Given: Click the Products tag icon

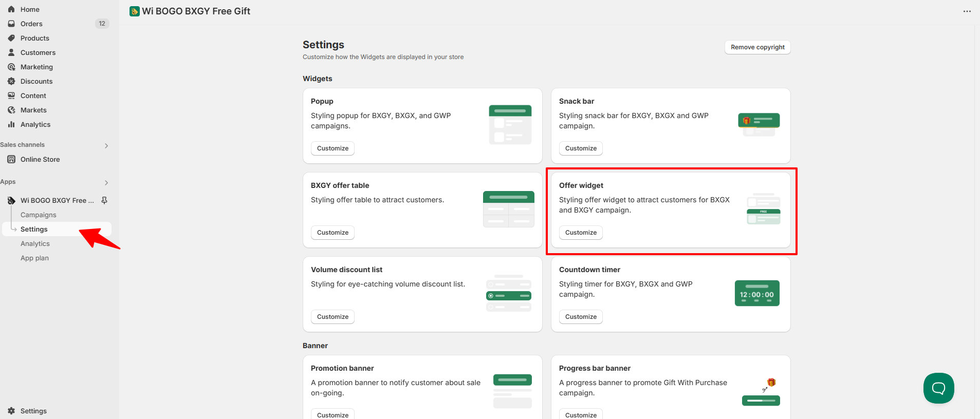Looking at the screenshot, I should (x=11, y=38).
